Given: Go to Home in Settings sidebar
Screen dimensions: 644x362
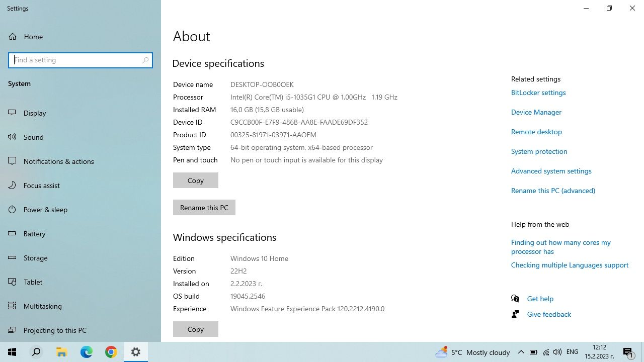Looking at the screenshot, I should tap(80, 37).
